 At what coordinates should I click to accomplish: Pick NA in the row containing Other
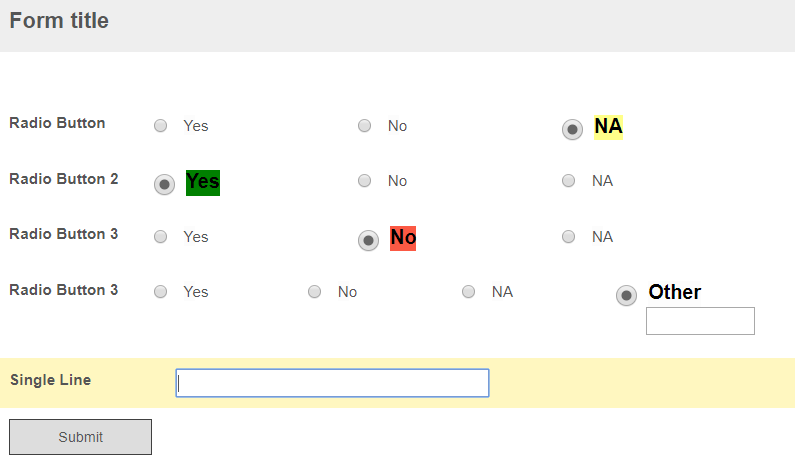468,292
